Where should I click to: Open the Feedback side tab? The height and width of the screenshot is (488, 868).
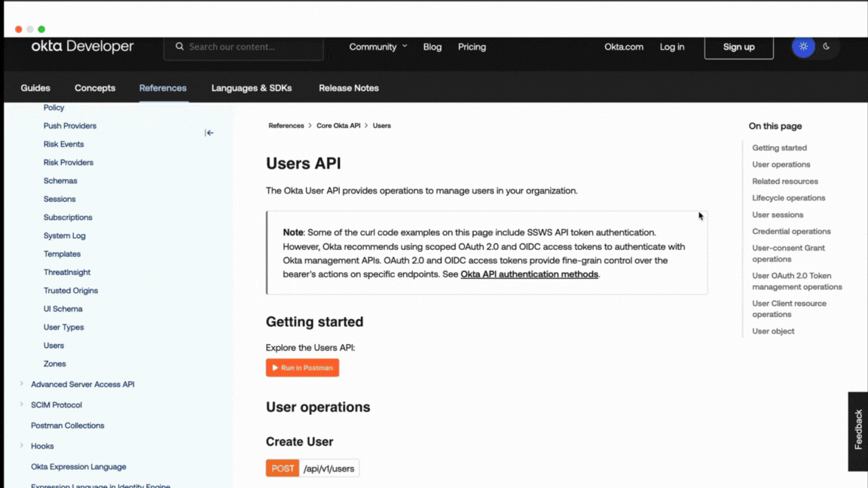(857, 431)
